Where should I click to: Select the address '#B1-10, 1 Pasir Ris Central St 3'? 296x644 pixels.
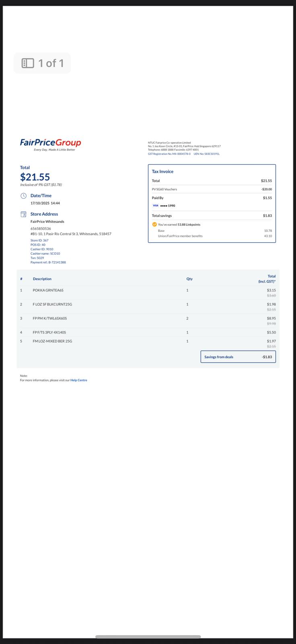tap(54, 234)
